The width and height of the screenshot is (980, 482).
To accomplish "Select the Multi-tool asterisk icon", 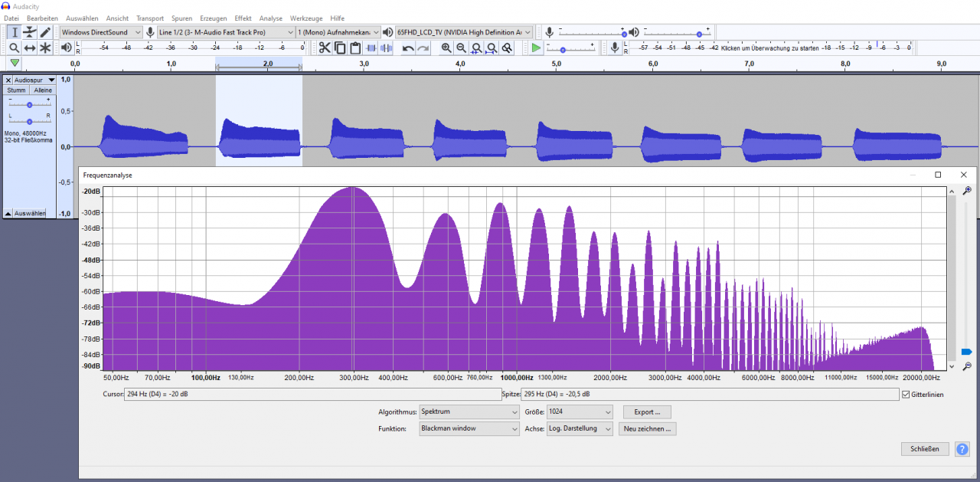I will pos(45,48).
